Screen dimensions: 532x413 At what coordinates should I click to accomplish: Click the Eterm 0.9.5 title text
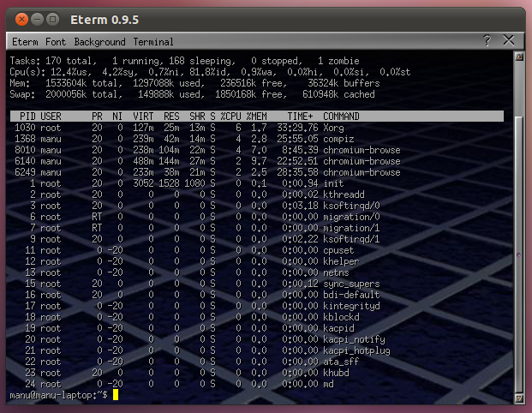[x=105, y=20]
